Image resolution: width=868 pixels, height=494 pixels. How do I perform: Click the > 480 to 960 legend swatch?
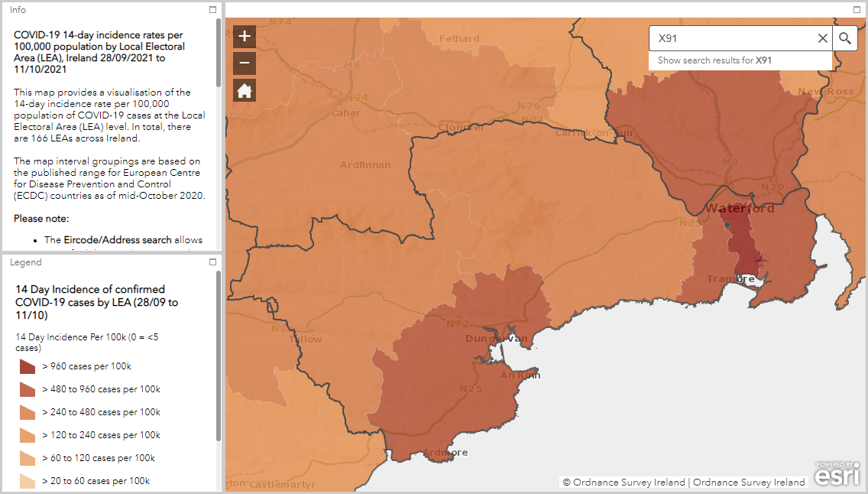[x=28, y=389]
